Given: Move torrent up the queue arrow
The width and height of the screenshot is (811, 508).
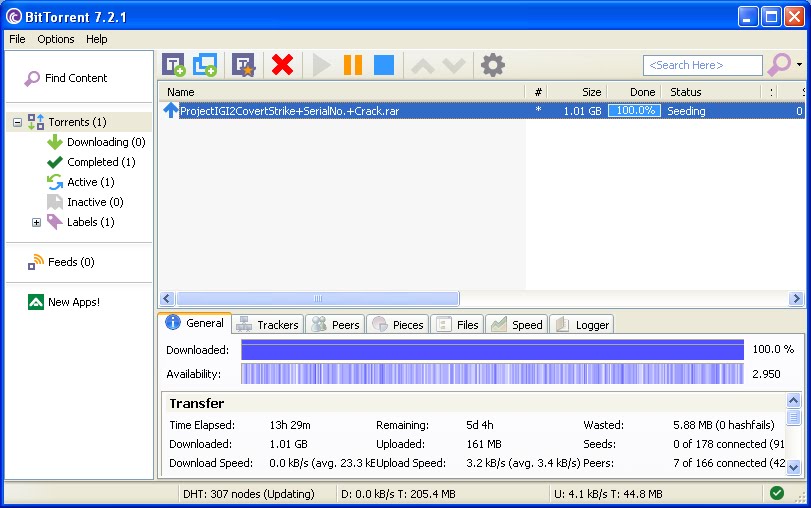Looking at the screenshot, I should 423,66.
